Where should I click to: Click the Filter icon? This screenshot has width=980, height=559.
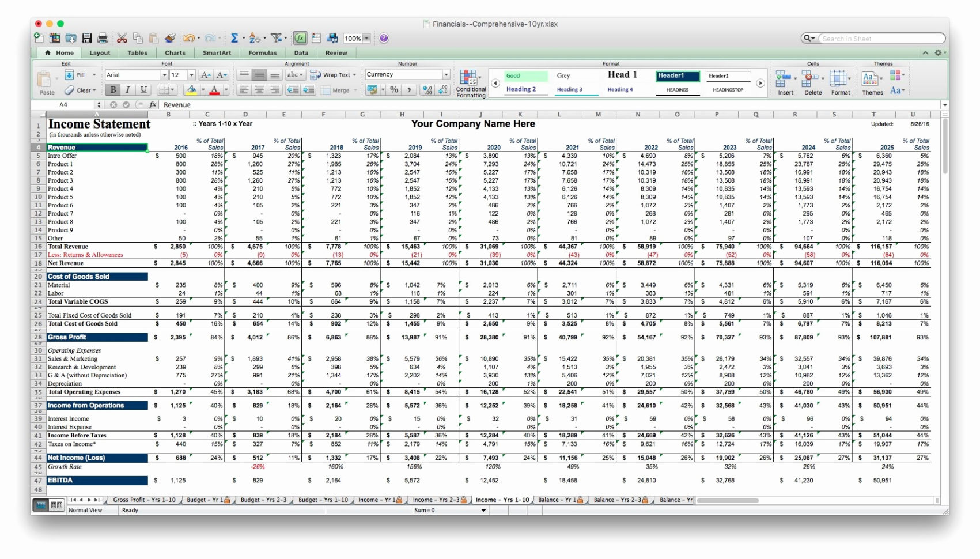(275, 38)
